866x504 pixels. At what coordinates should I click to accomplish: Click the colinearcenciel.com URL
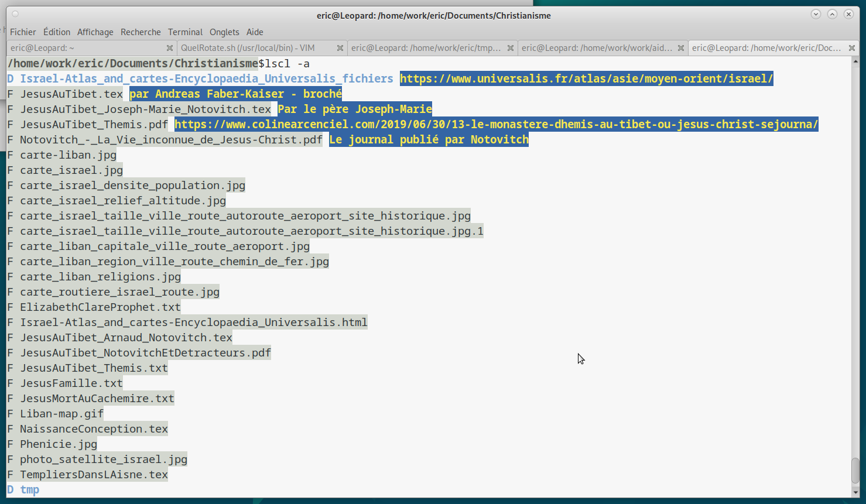coord(496,124)
